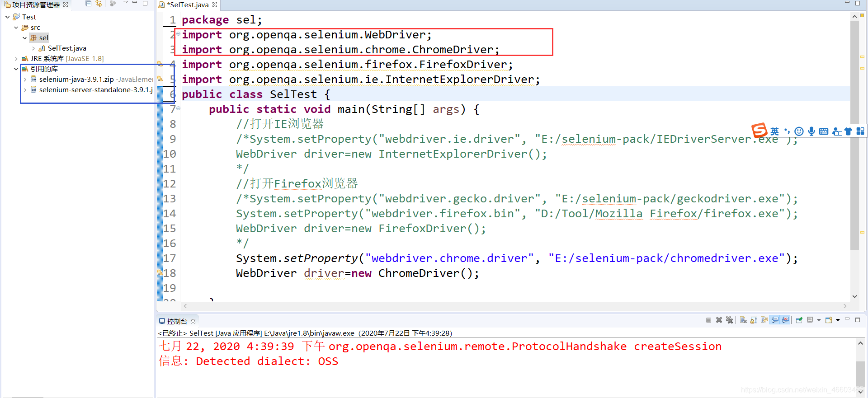Viewport: 868px width, 398px height.
Task: Clear the console output
Action: [743, 320]
